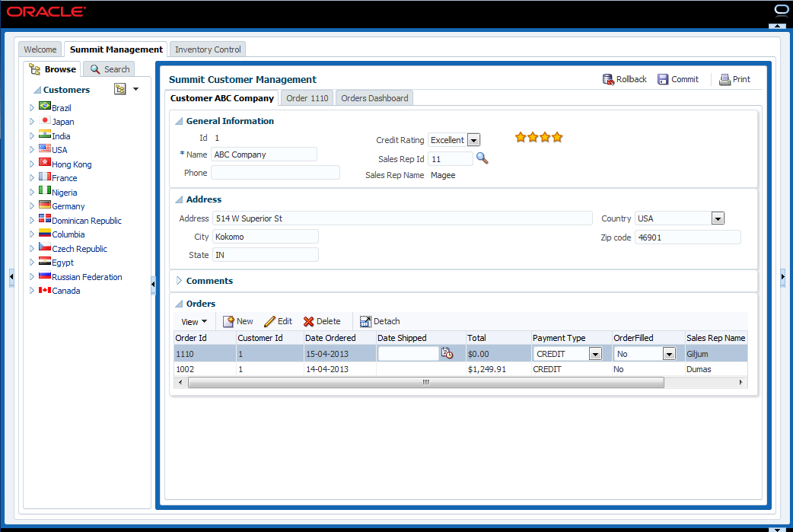Click order 1002 row
The width and height of the screenshot is (793, 532).
point(460,369)
